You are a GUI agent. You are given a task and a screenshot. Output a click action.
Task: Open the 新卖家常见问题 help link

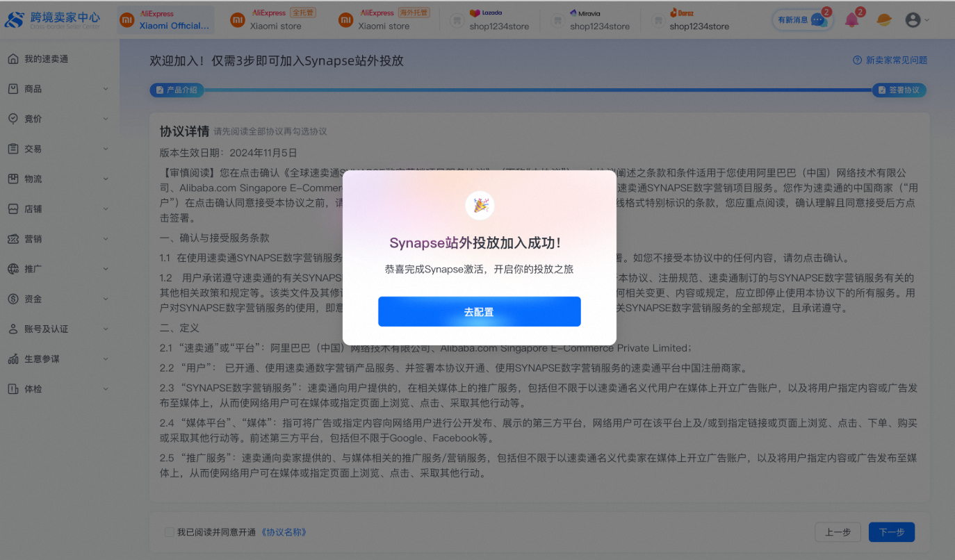tap(890, 60)
